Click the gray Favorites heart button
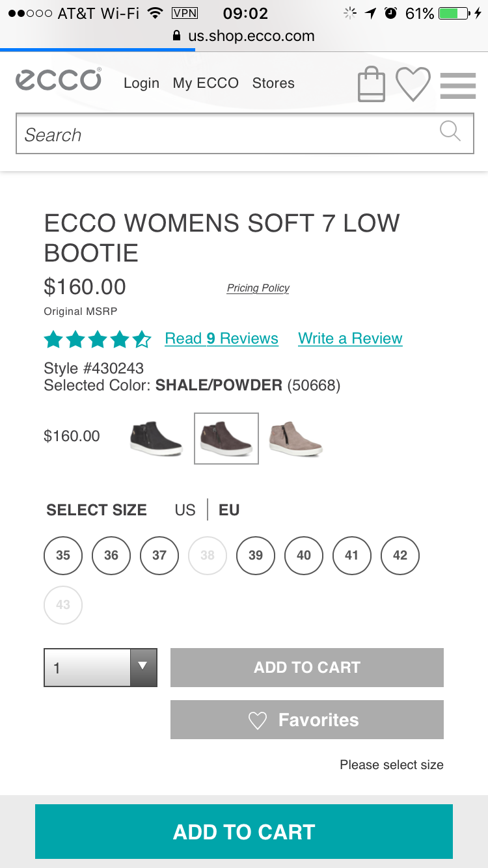 (307, 720)
